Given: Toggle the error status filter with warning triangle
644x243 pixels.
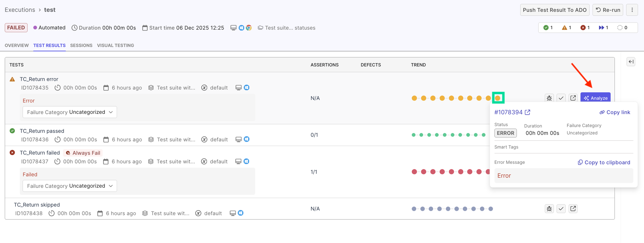Looking at the screenshot, I should tap(567, 28).
